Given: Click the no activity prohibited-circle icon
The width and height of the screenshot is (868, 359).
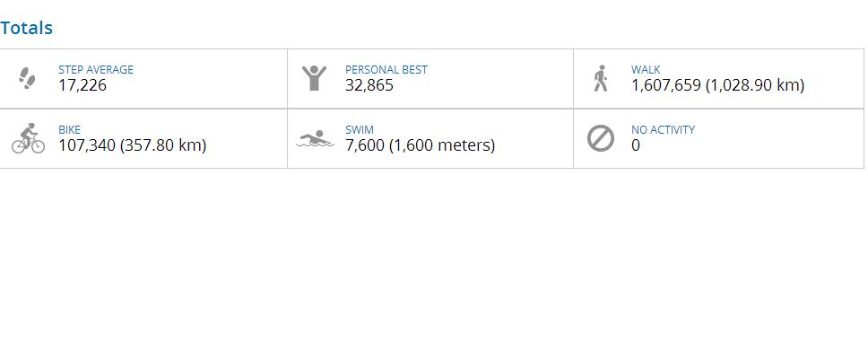Looking at the screenshot, I should (x=601, y=138).
